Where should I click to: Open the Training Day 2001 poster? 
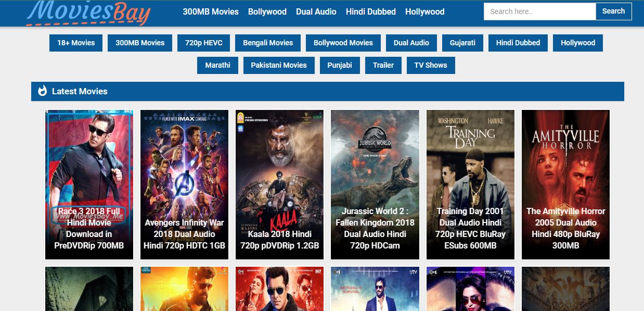point(470,184)
